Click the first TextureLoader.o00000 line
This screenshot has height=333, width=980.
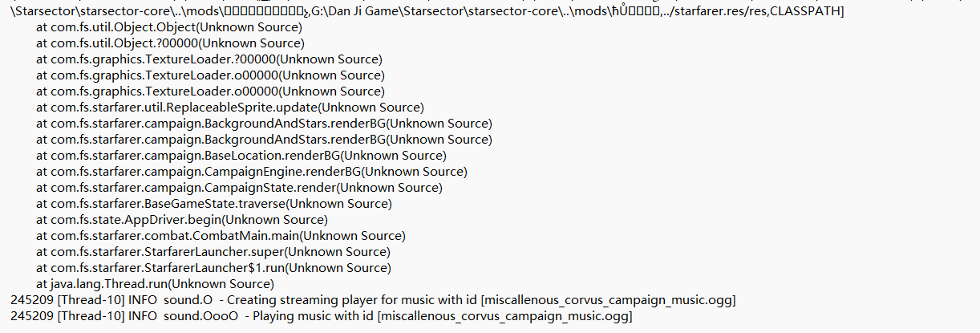pyautogui.click(x=210, y=75)
